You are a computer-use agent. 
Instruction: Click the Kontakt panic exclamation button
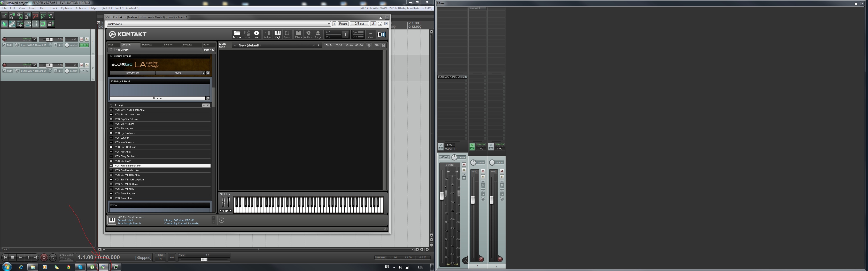(345, 34)
